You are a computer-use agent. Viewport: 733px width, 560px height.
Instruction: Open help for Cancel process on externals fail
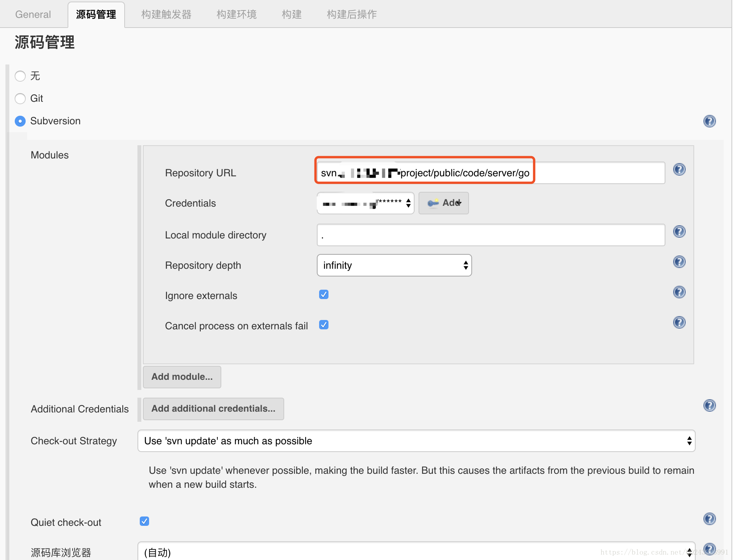pyautogui.click(x=679, y=322)
